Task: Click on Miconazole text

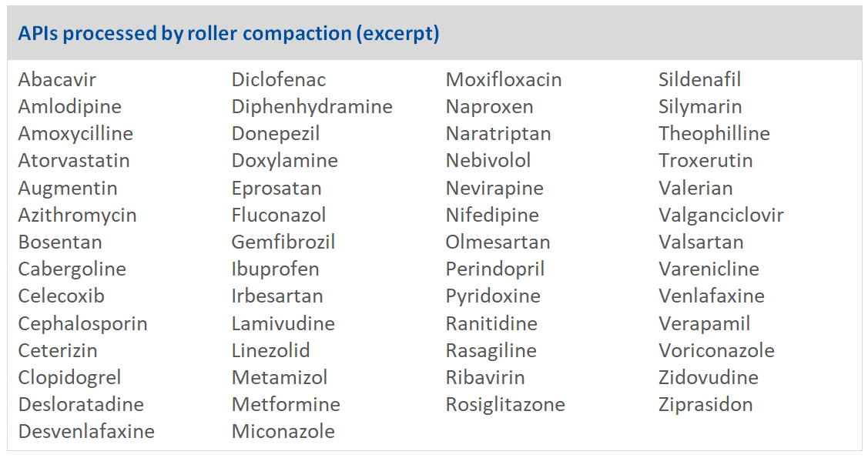Action: point(283,432)
